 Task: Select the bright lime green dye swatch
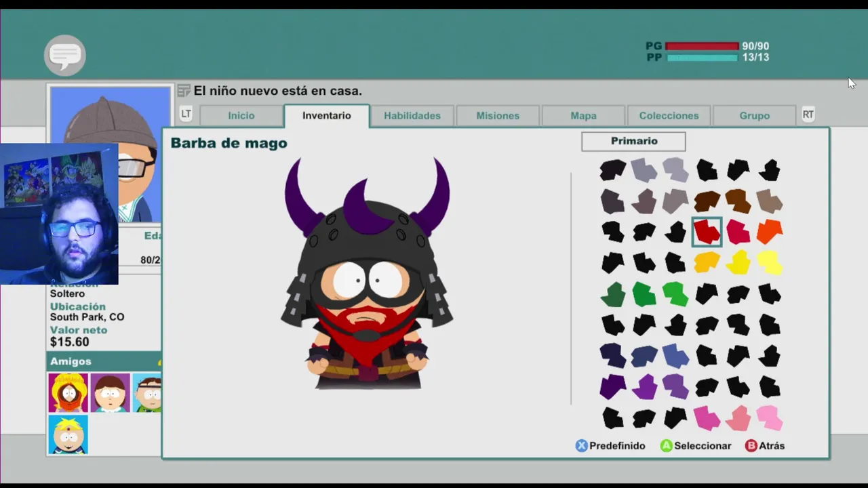point(675,294)
